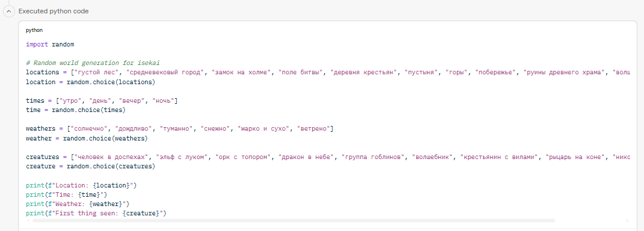Click the string "дождливо"
Image resolution: width=644 pixels, height=231 pixels.
tap(133, 129)
